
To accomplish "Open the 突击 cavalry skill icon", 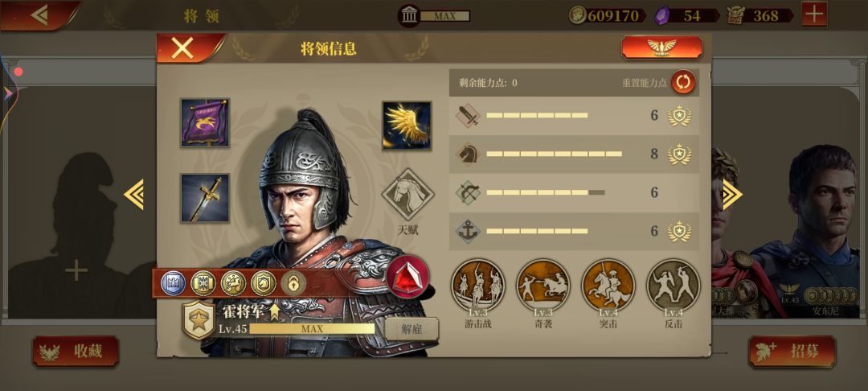I will coord(608,286).
